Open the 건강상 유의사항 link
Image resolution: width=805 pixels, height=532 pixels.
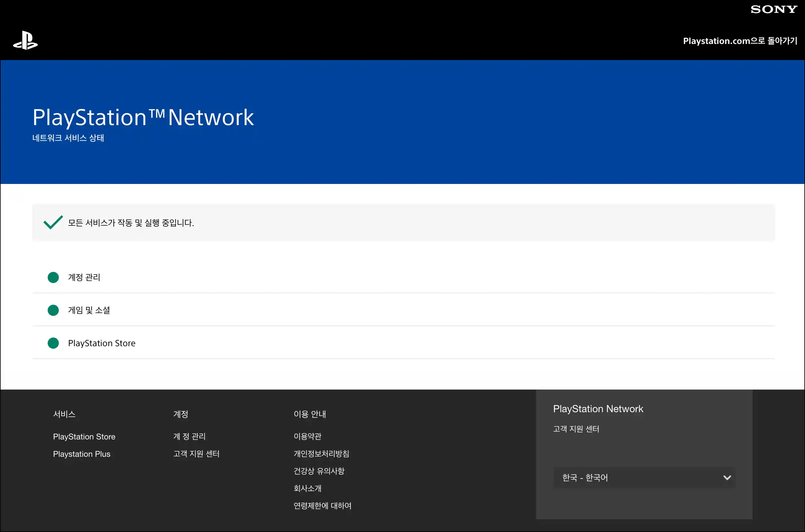click(x=319, y=471)
